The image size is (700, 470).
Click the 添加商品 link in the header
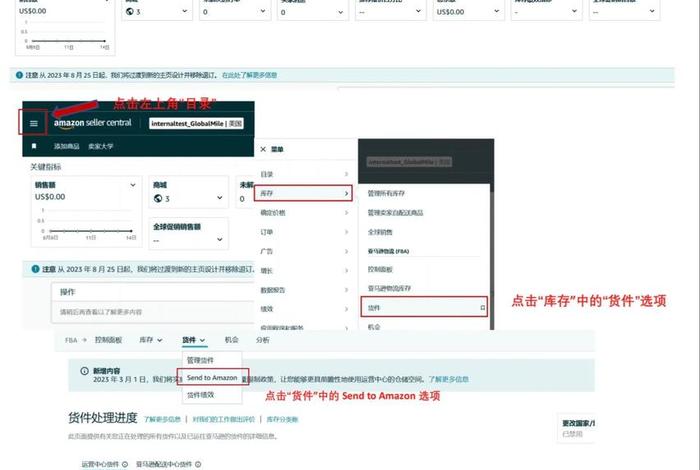(67, 146)
